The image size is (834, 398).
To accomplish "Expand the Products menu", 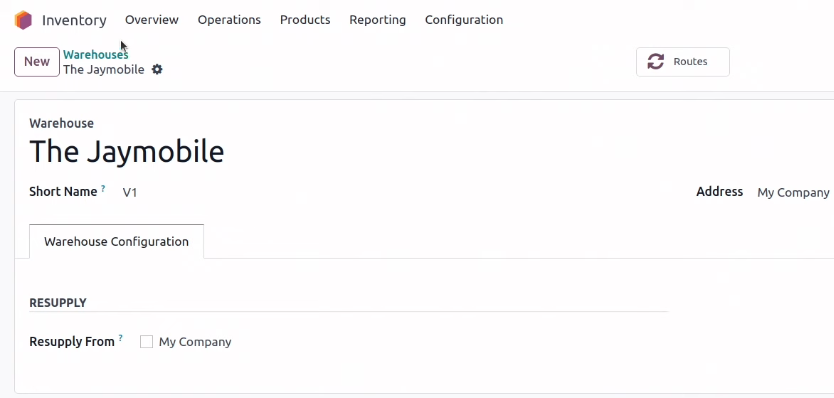I will click(x=305, y=20).
